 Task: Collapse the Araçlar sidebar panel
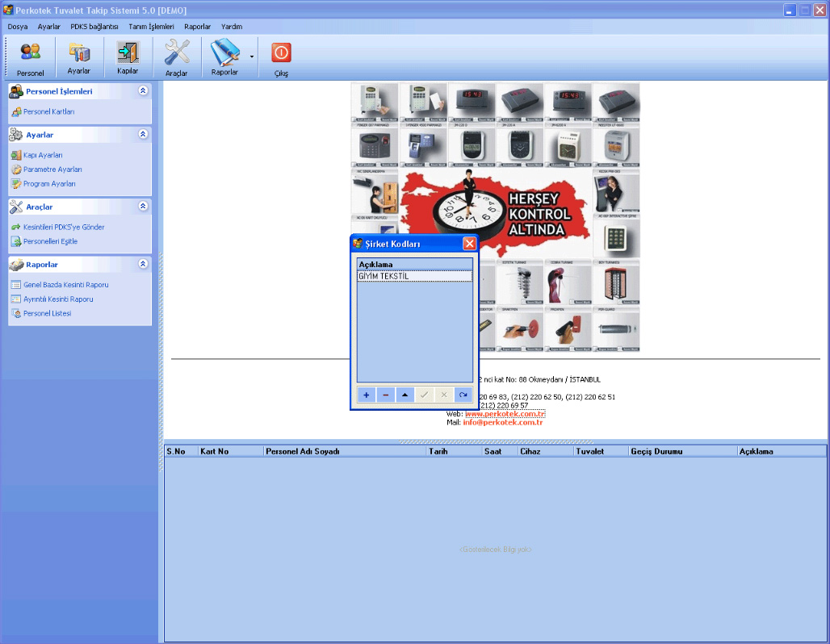pyautogui.click(x=143, y=207)
